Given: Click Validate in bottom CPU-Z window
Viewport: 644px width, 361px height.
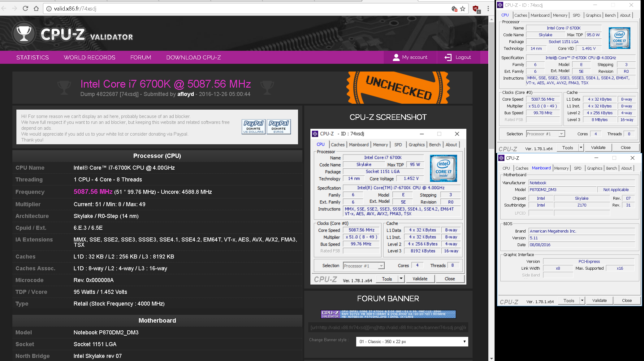Looking at the screenshot, I should pos(599,300).
